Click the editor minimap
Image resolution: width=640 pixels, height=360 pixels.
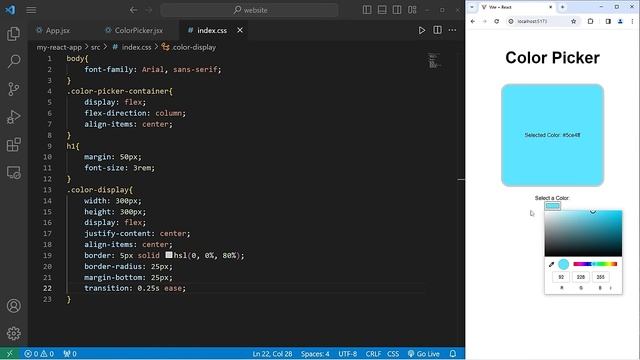tap(433, 61)
